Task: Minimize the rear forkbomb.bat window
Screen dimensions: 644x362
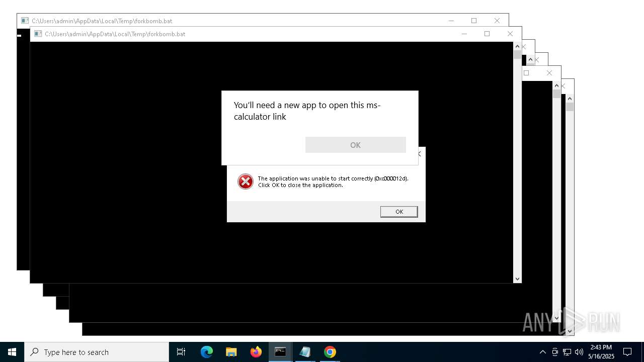Action: [451, 21]
